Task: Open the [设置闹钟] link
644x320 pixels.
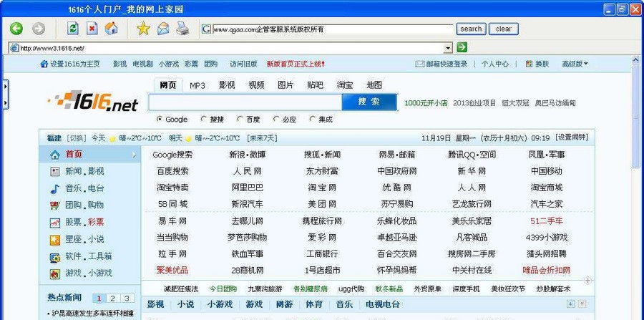Action: coord(572,137)
